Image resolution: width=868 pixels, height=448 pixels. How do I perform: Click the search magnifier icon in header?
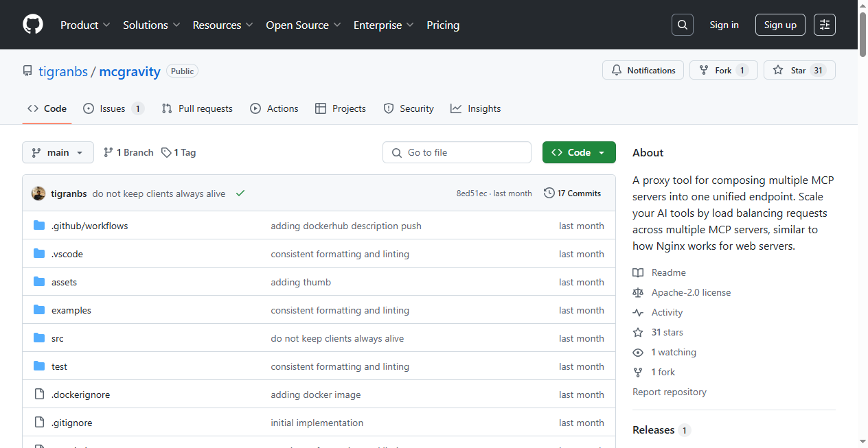point(683,25)
